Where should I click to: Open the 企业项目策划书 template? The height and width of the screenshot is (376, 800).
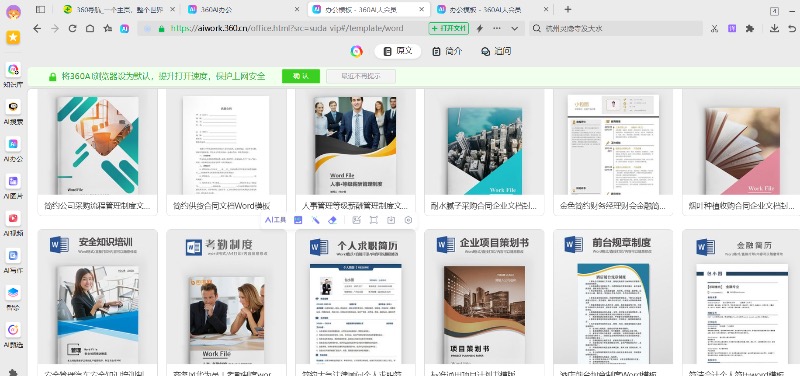click(485, 303)
